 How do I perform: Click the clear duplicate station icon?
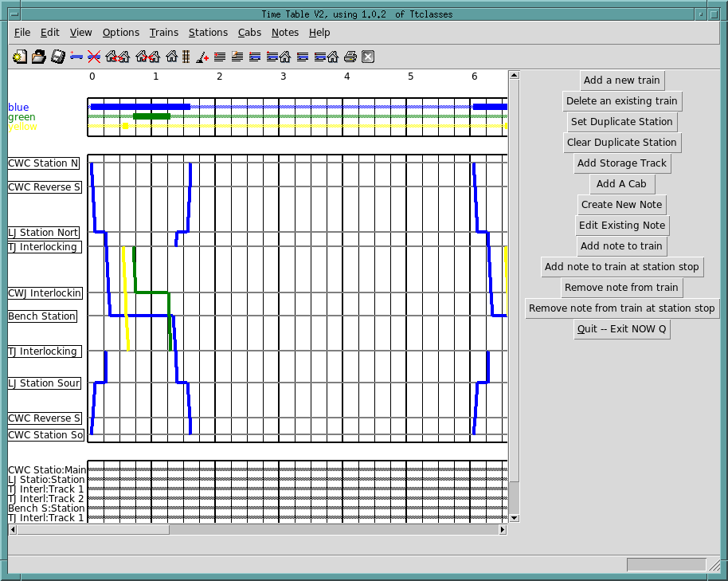(147, 57)
